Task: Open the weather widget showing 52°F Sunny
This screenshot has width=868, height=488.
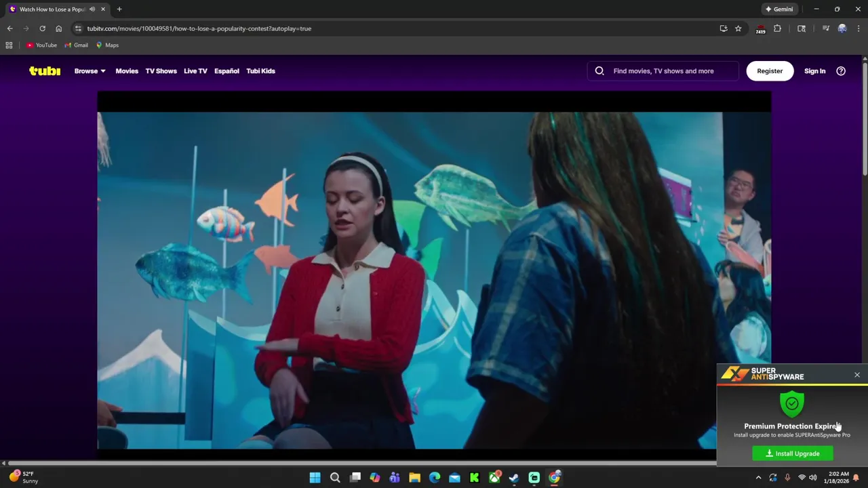Action: click(24, 477)
